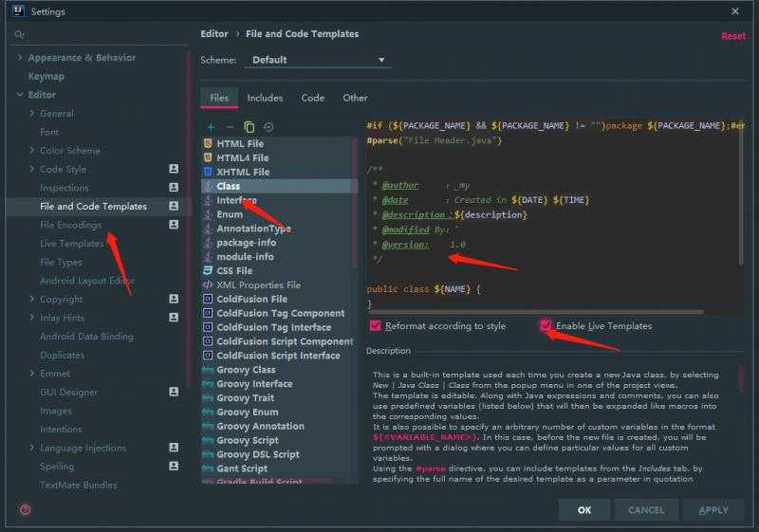Image resolution: width=759 pixels, height=532 pixels.
Task: Click the template editor horizontal scrollbar
Action: 535,312
